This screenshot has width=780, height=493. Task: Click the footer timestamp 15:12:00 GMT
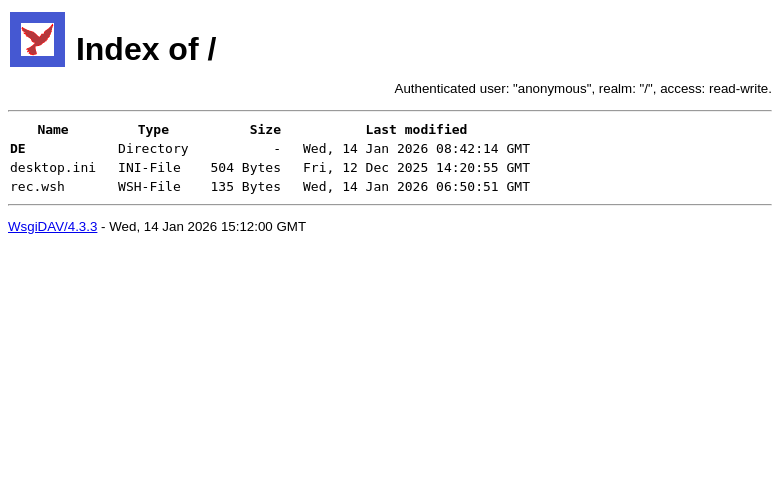(x=207, y=226)
